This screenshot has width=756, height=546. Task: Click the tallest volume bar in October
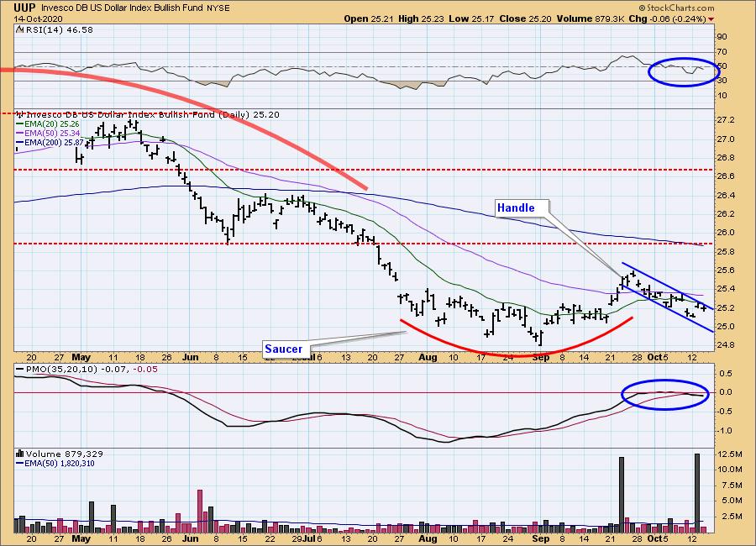point(696,492)
